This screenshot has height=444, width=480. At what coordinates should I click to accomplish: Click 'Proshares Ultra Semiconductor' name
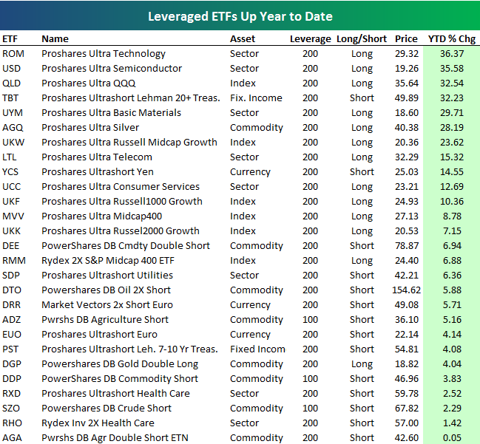[112, 68]
